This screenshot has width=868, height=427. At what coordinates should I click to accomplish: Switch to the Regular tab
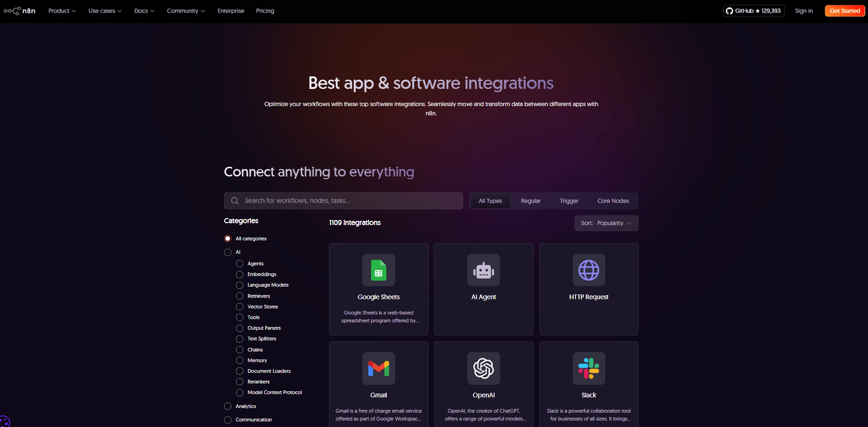531,201
